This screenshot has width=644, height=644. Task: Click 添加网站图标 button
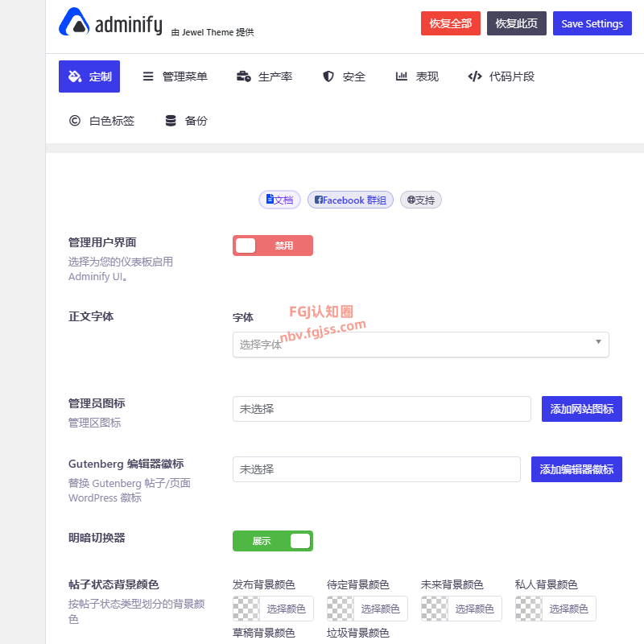point(581,409)
